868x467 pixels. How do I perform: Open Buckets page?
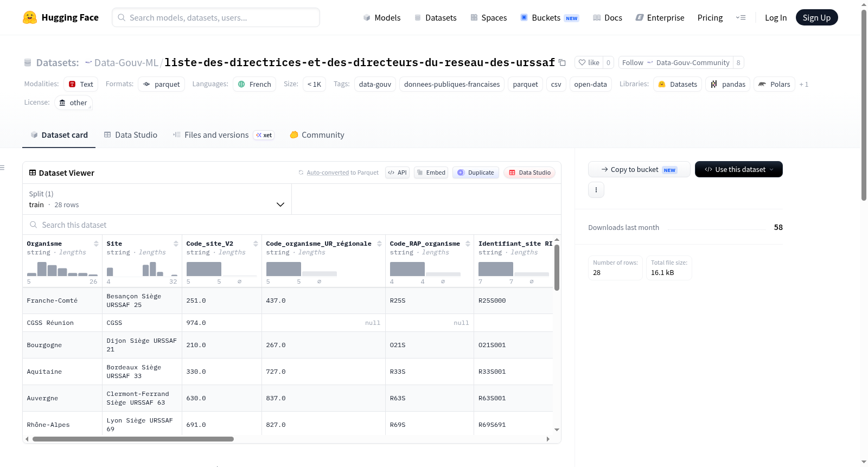pyautogui.click(x=550, y=18)
